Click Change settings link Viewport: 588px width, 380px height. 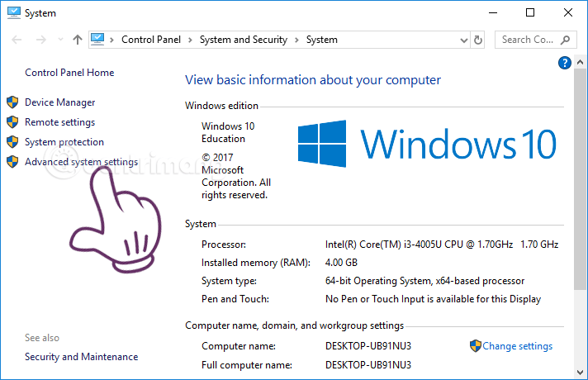(518, 346)
